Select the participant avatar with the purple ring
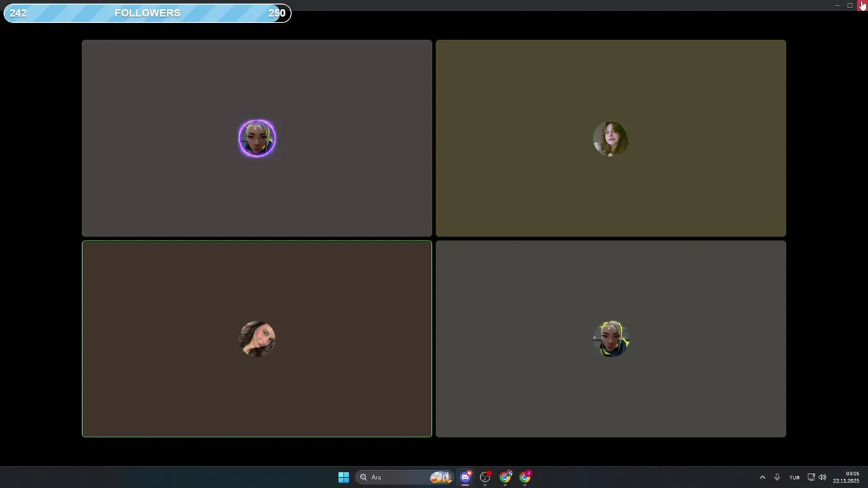 (x=257, y=138)
